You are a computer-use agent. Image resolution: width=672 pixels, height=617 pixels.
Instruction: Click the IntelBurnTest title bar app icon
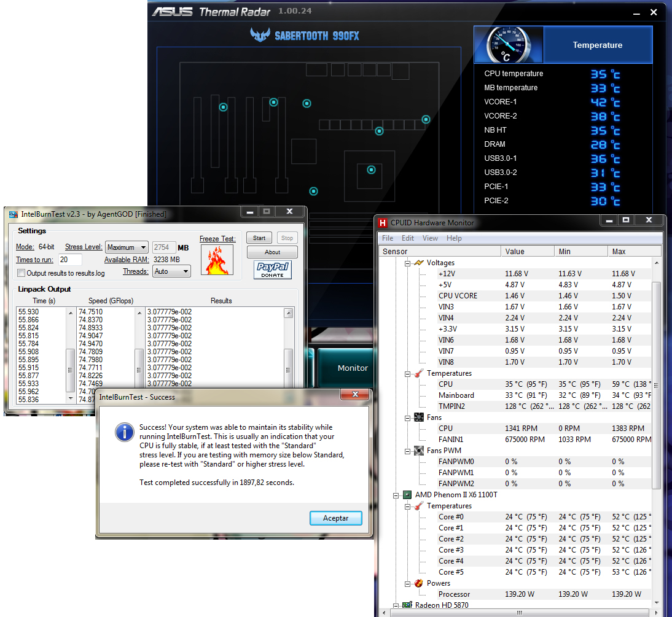[14, 214]
